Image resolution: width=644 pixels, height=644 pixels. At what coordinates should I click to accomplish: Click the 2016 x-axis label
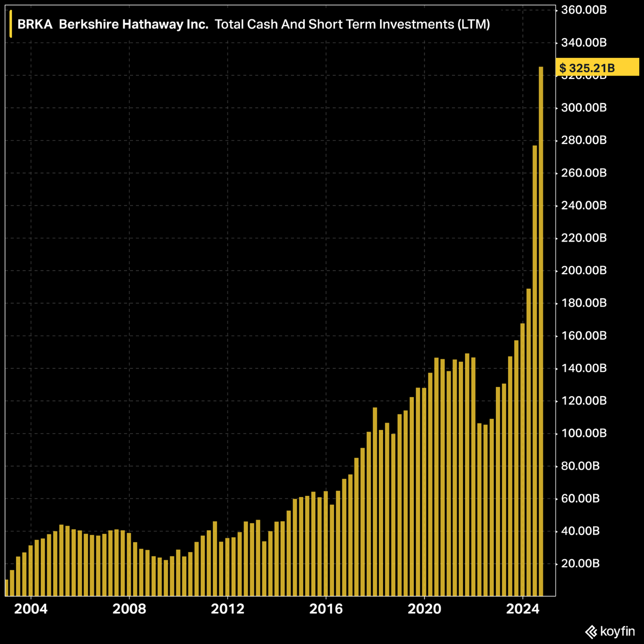(x=326, y=609)
